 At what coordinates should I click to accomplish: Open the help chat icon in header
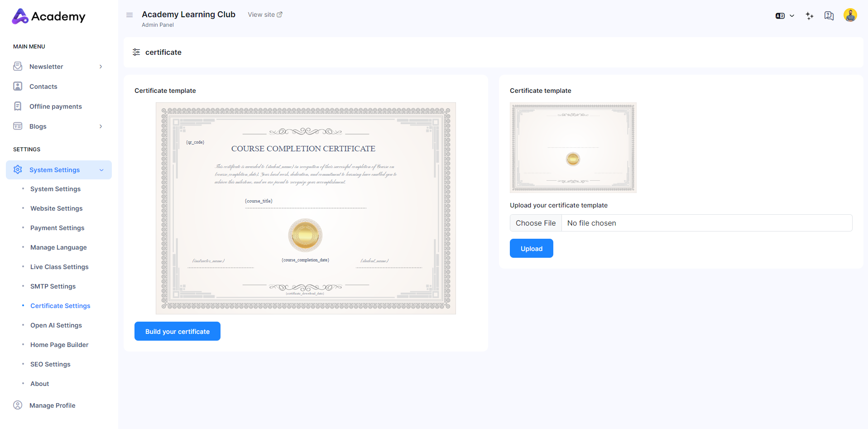click(829, 16)
